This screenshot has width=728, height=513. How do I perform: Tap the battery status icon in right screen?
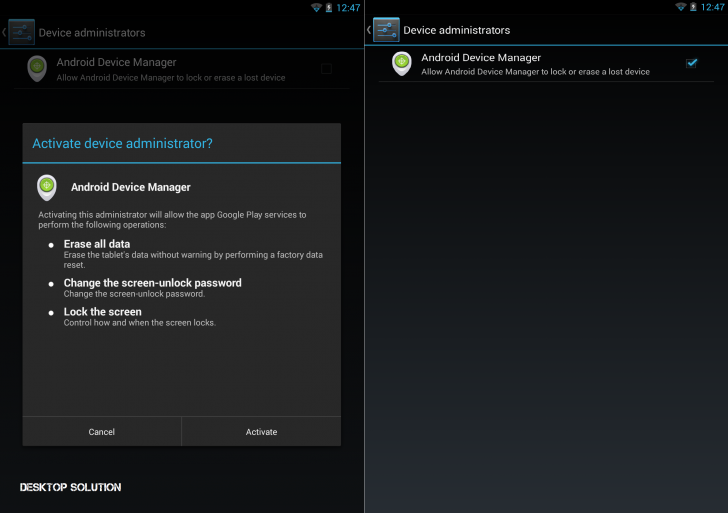pos(693,7)
